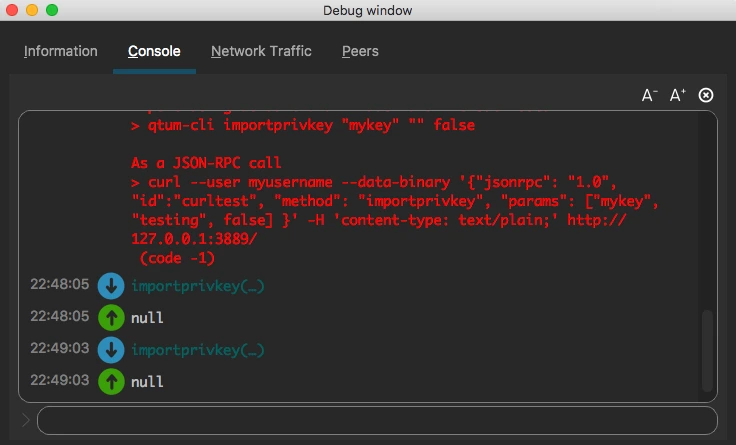Increase console font size
The height and width of the screenshot is (445, 736).
[677, 95]
